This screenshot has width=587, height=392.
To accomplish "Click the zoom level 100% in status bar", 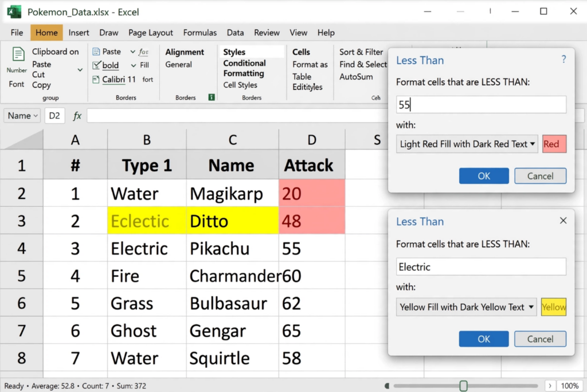I will 570,386.
